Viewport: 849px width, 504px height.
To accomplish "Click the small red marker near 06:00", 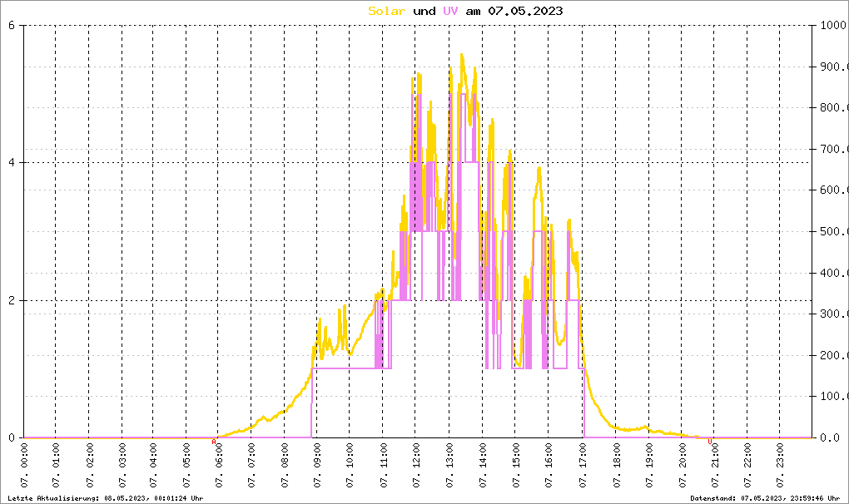I will (x=214, y=442).
